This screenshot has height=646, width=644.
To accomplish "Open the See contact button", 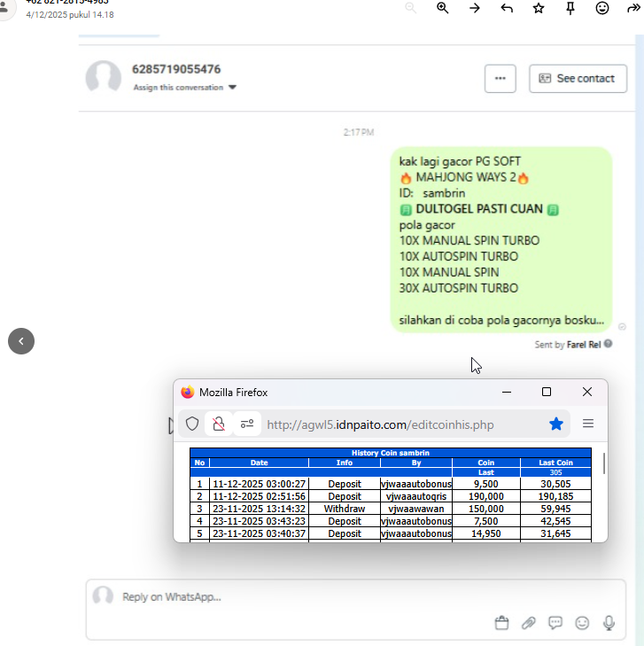I will 578,78.
